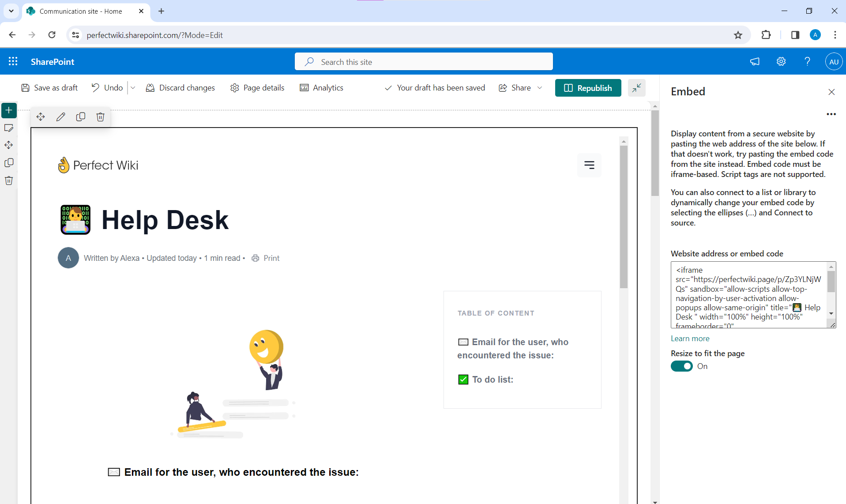The image size is (846, 504).
Task: Click Undo in the command bar
Action: tap(107, 88)
